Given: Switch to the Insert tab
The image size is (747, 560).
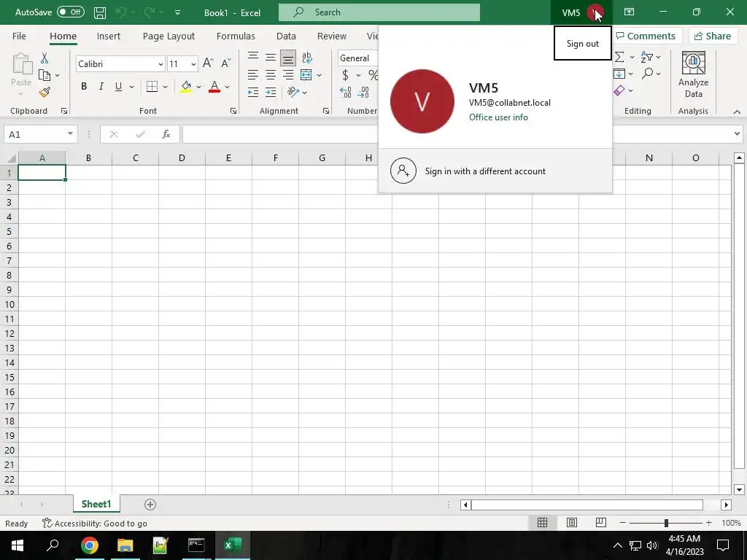Looking at the screenshot, I should [x=109, y=36].
